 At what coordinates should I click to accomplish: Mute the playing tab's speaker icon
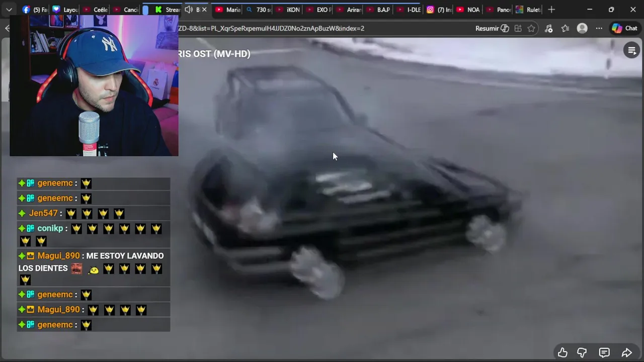[x=189, y=10]
